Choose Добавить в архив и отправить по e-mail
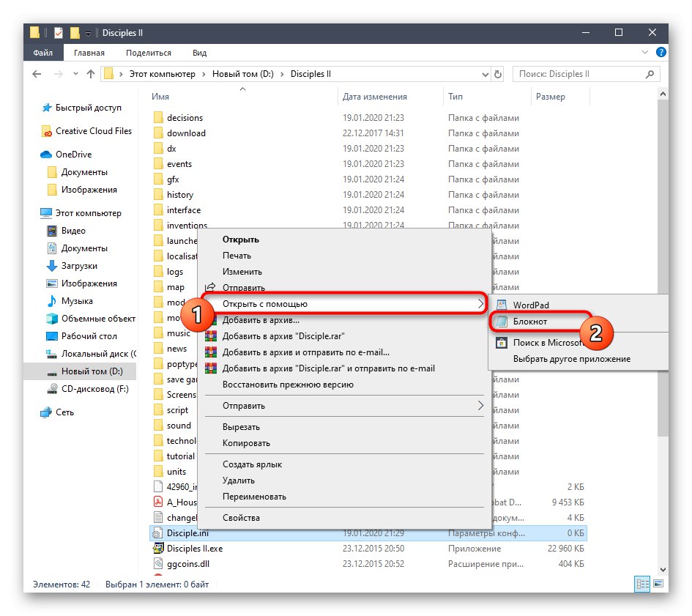Image resolution: width=692 pixels, height=616 pixels. (x=305, y=352)
